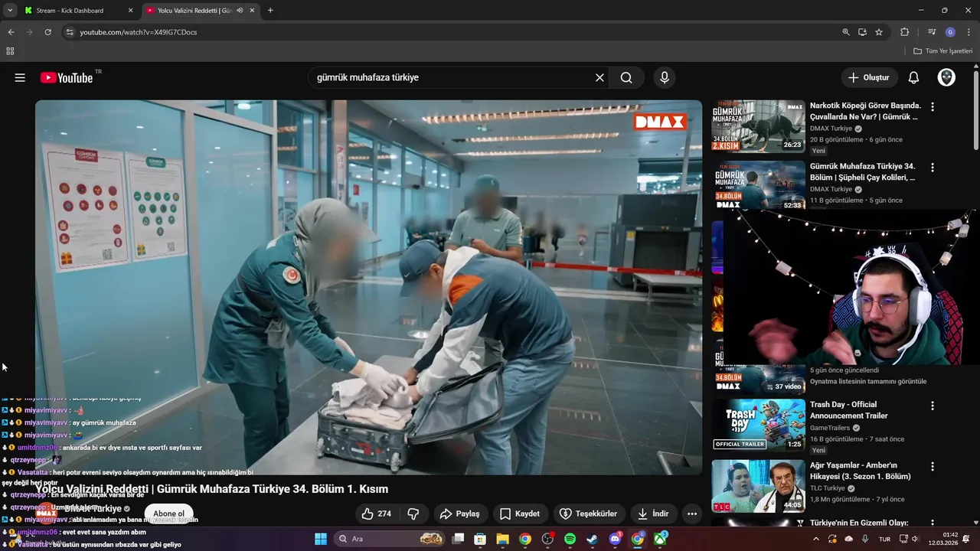Screen dimensions: 980x551
Task: Open Narkotik Köpeği Görev Başında video title
Action: (865, 111)
